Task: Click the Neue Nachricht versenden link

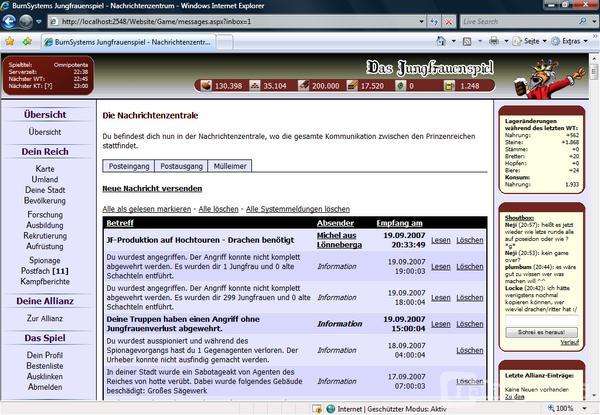Action: (152, 188)
